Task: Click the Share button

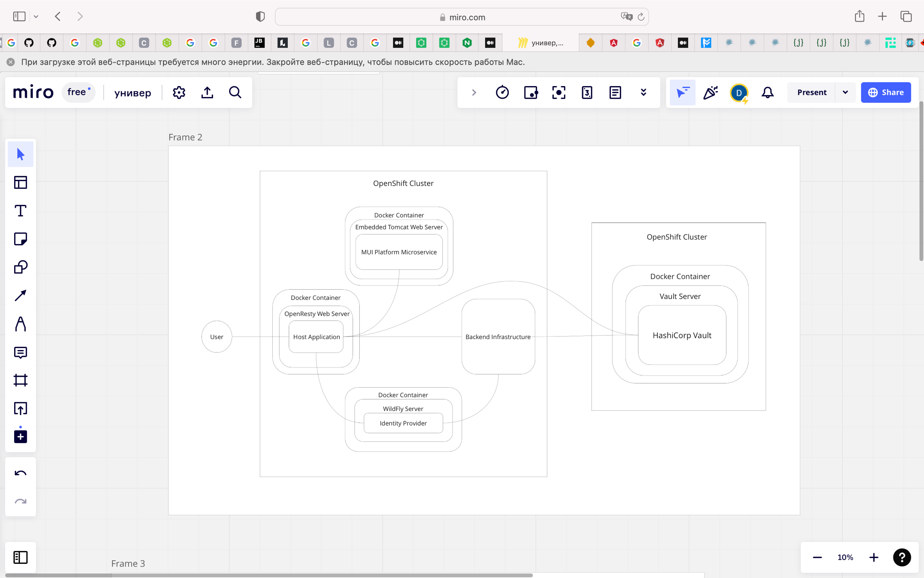Action: [x=886, y=93]
